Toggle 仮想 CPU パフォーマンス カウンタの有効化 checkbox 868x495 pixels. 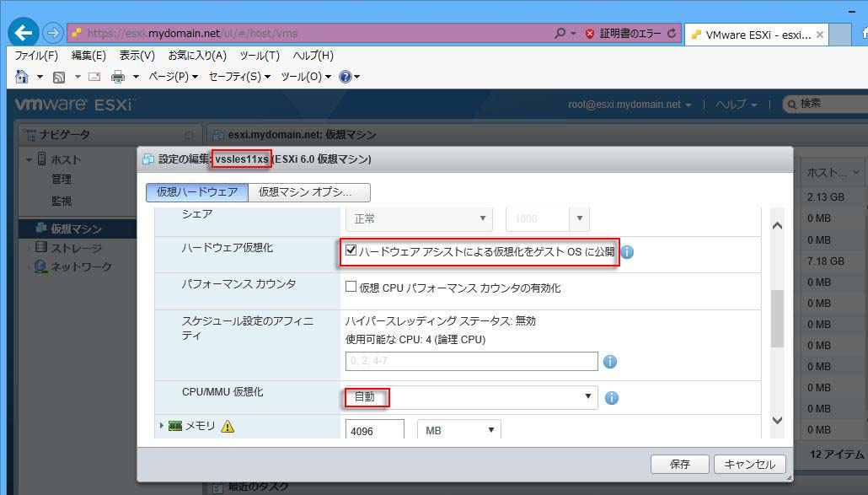click(351, 286)
